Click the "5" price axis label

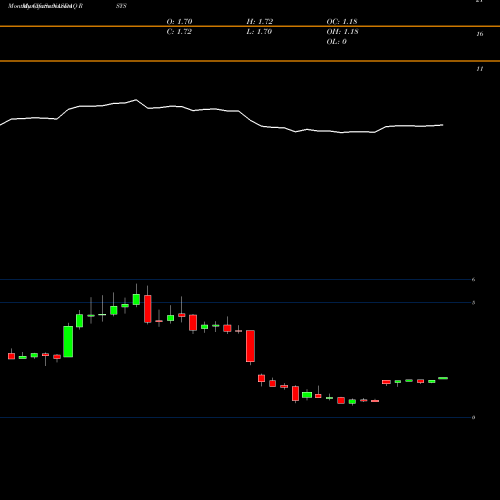click(473, 303)
